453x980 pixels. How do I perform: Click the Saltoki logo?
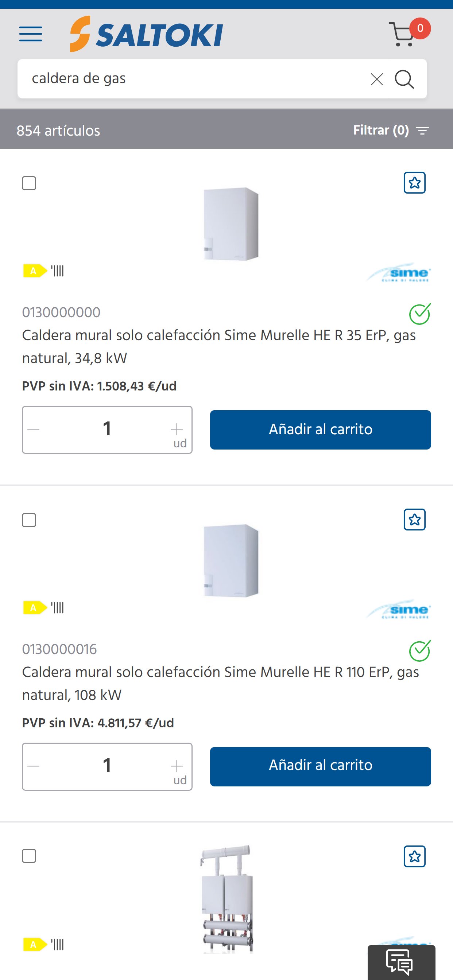click(x=147, y=34)
